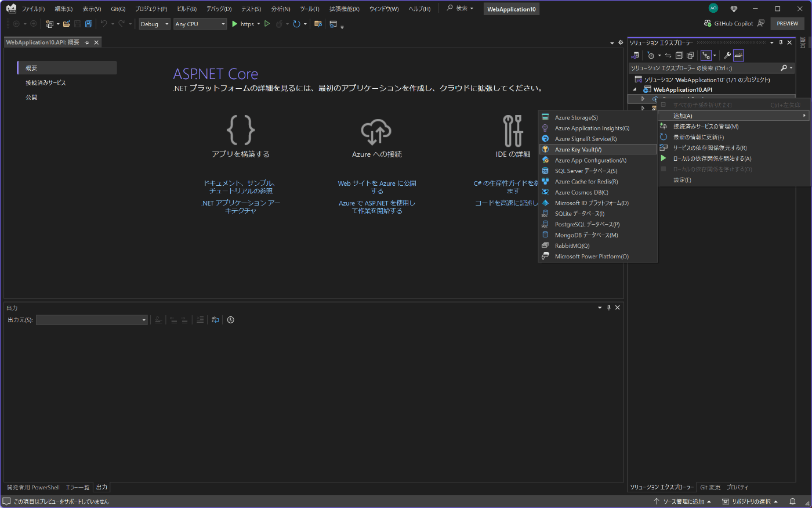Click リポジトリの選択 in status bar
Screen dimensions: 812x508
750,502
